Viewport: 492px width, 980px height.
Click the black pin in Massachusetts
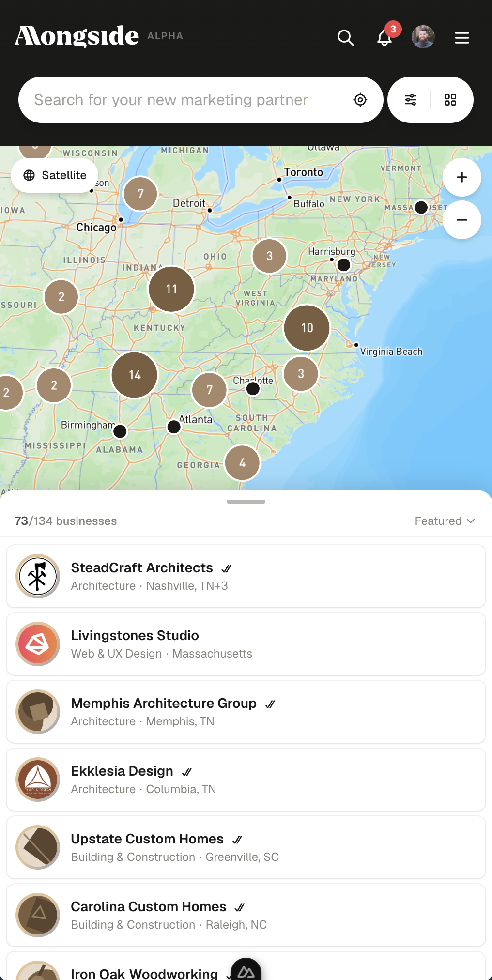(x=421, y=207)
